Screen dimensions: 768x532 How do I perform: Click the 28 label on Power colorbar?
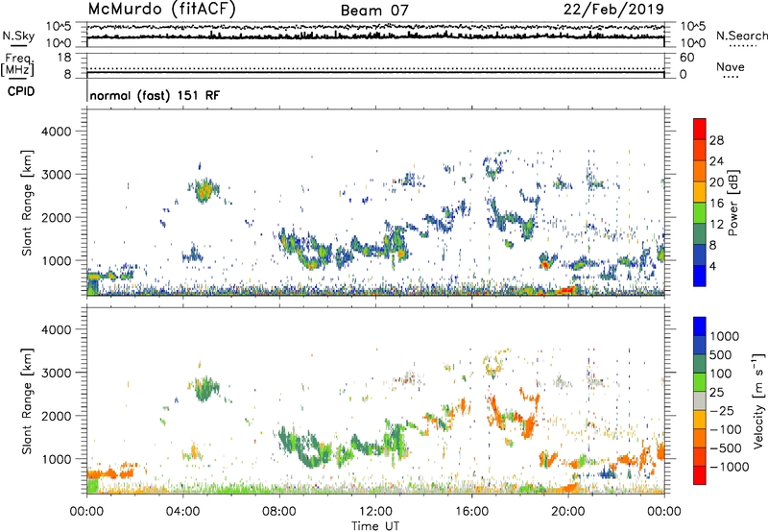(716, 140)
